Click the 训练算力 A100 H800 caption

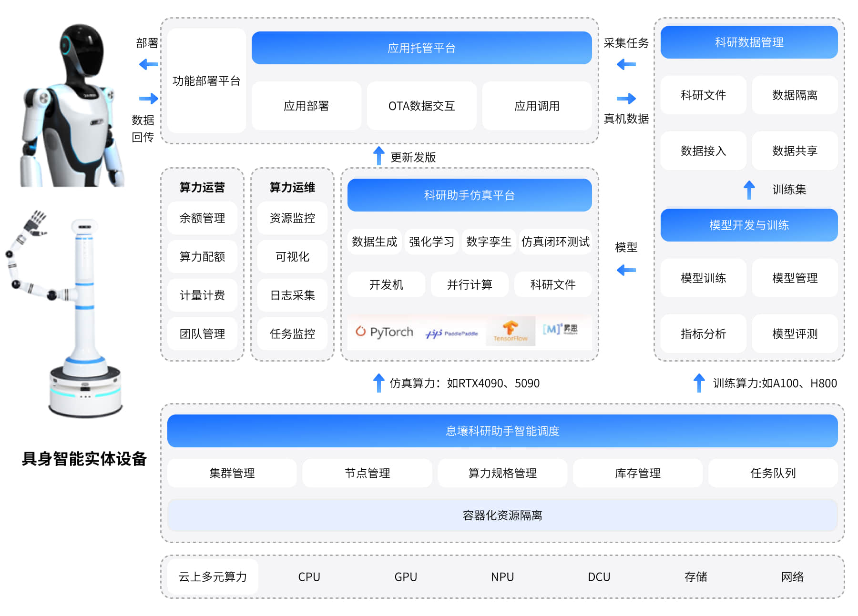tap(775, 383)
